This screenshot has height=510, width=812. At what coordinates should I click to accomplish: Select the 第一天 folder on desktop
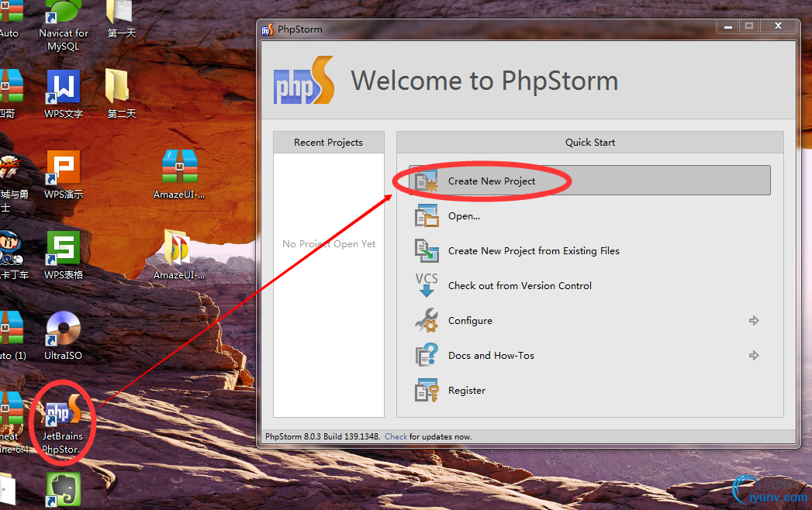[121, 19]
